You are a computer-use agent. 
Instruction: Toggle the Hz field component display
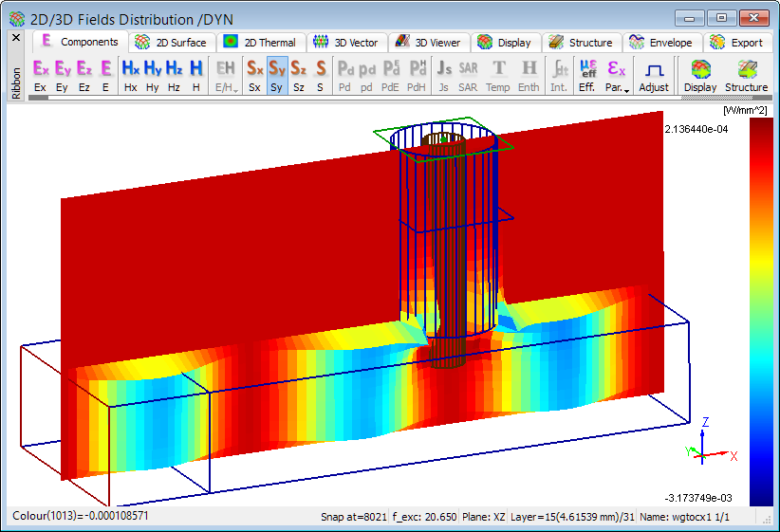(174, 75)
